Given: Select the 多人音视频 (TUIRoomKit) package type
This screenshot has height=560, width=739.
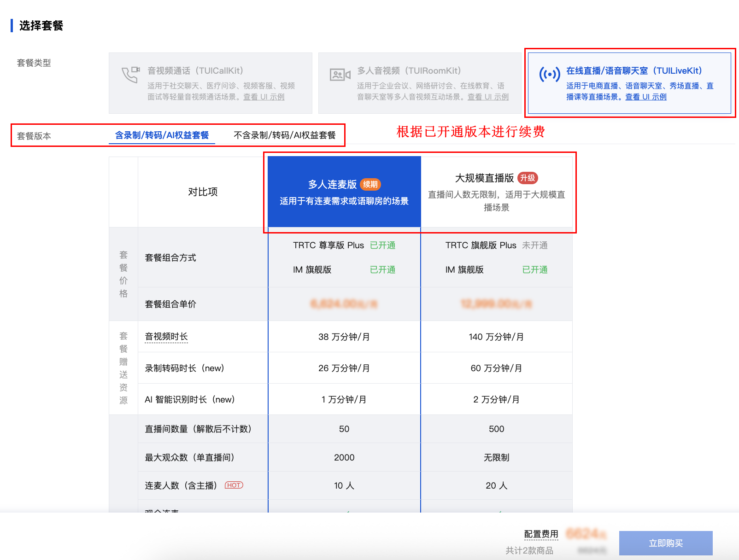Looking at the screenshot, I should click(x=419, y=83).
